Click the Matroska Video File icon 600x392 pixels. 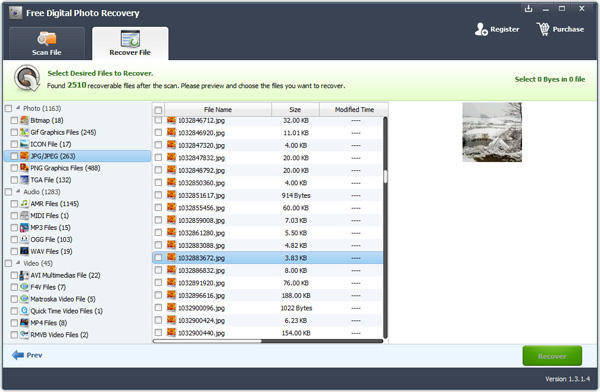[24, 299]
